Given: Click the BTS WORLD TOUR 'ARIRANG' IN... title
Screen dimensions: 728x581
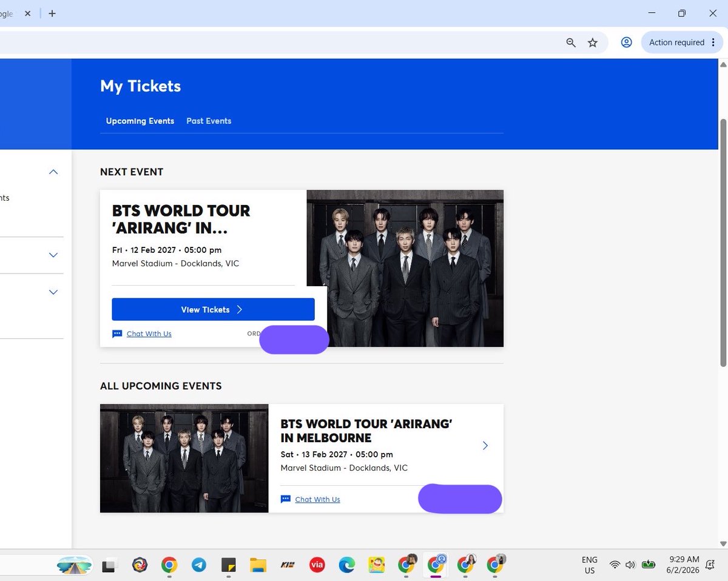Looking at the screenshot, I should click(181, 220).
